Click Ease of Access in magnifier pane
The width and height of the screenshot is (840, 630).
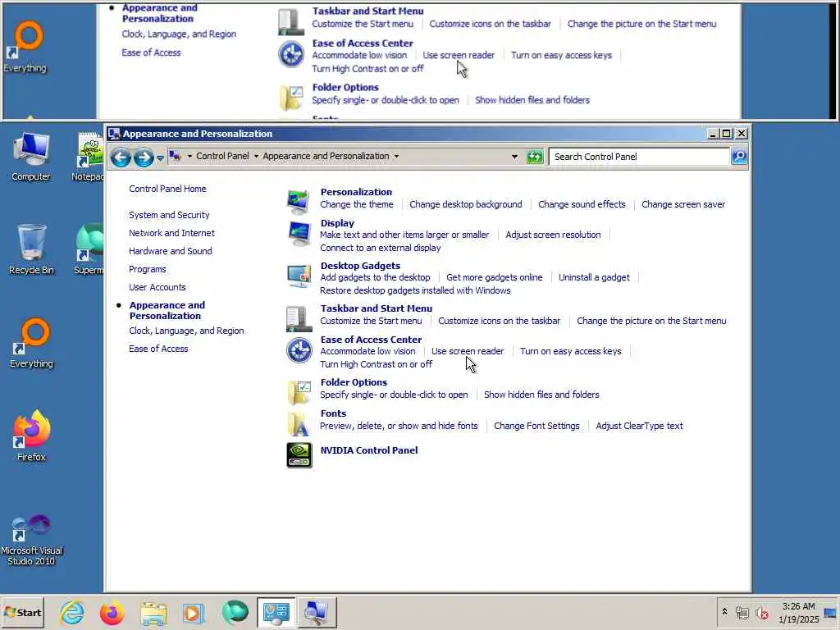151,52
